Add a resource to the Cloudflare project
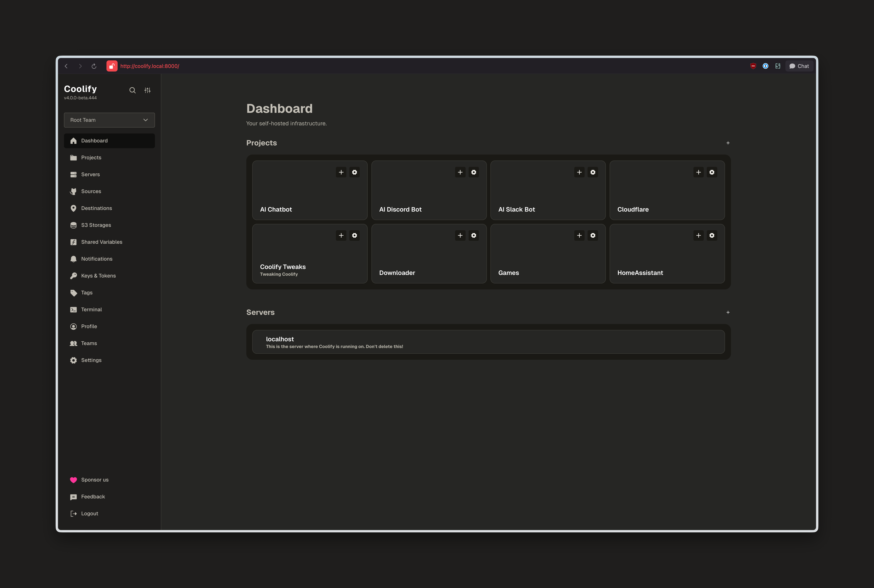Viewport: 874px width, 588px height. (698, 172)
